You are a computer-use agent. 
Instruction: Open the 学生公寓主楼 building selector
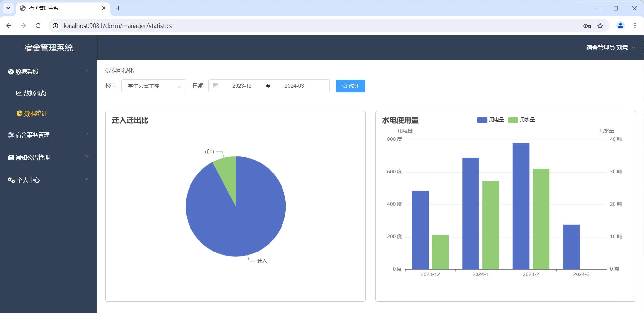point(154,86)
